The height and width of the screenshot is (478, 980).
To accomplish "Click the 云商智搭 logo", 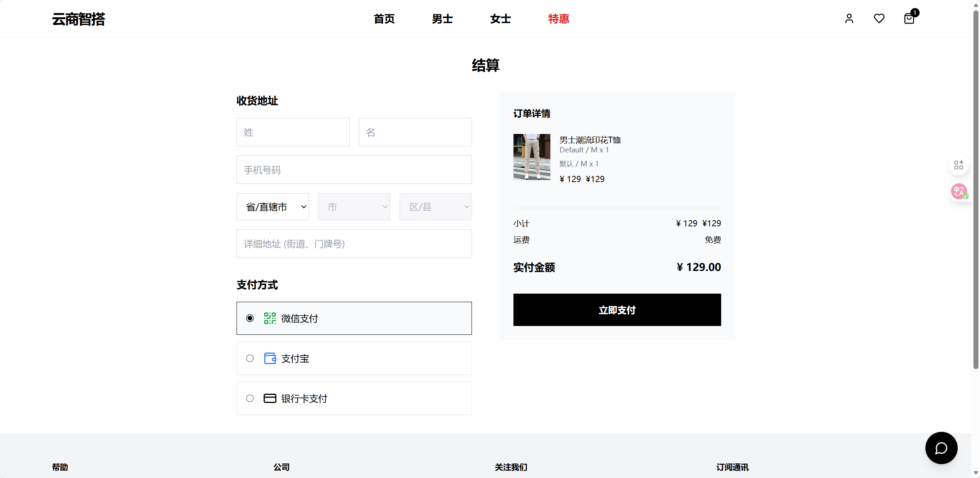I will pyautogui.click(x=78, y=19).
